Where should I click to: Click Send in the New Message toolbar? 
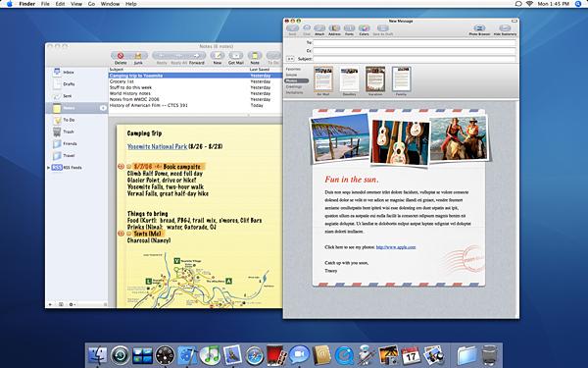click(x=292, y=28)
